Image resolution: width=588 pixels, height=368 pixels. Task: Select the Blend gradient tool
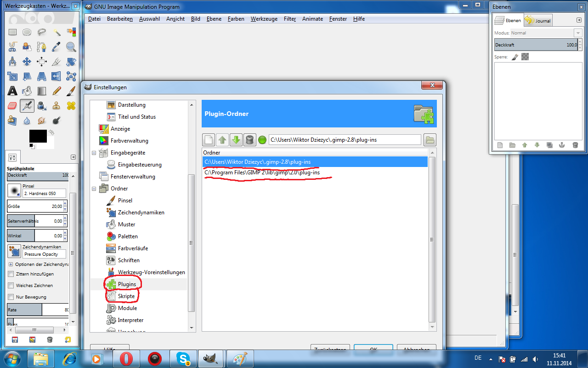tap(42, 91)
